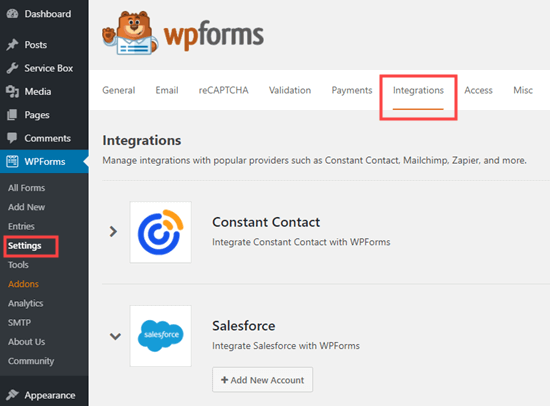The width and height of the screenshot is (550, 406).
Task: Click the Add New Account button
Action: [262, 380]
